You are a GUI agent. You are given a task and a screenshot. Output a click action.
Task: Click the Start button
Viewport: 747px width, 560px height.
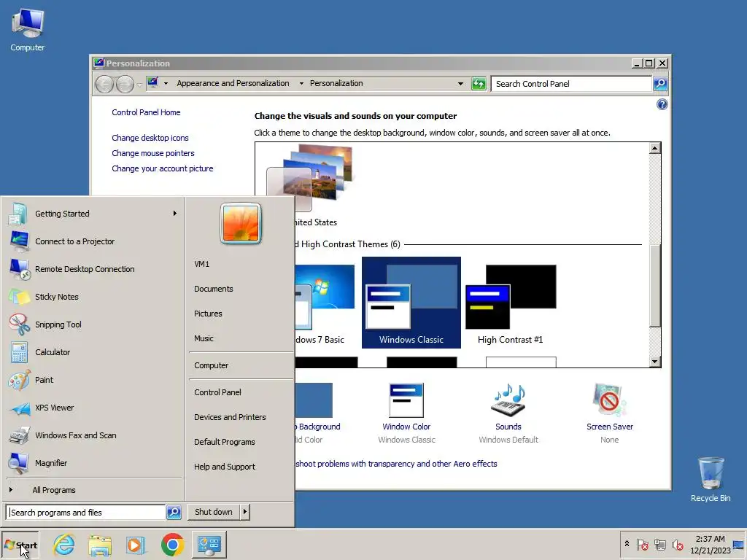(x=20, y=545)
